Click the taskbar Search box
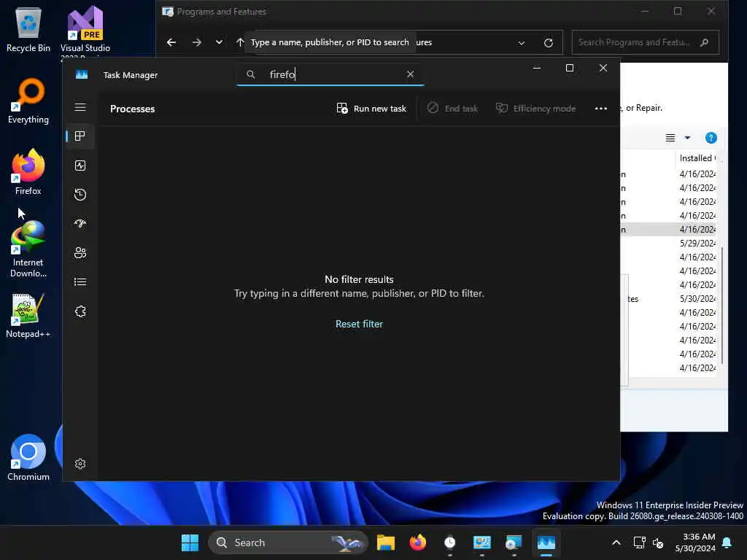 tap(287, 542)
